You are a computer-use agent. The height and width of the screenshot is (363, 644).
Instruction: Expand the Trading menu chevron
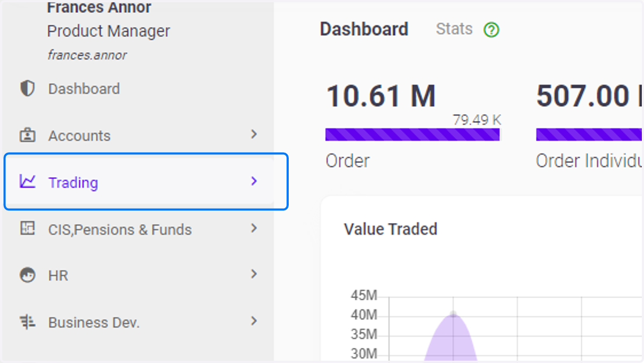pyautogui.click(x=254, y=181)
